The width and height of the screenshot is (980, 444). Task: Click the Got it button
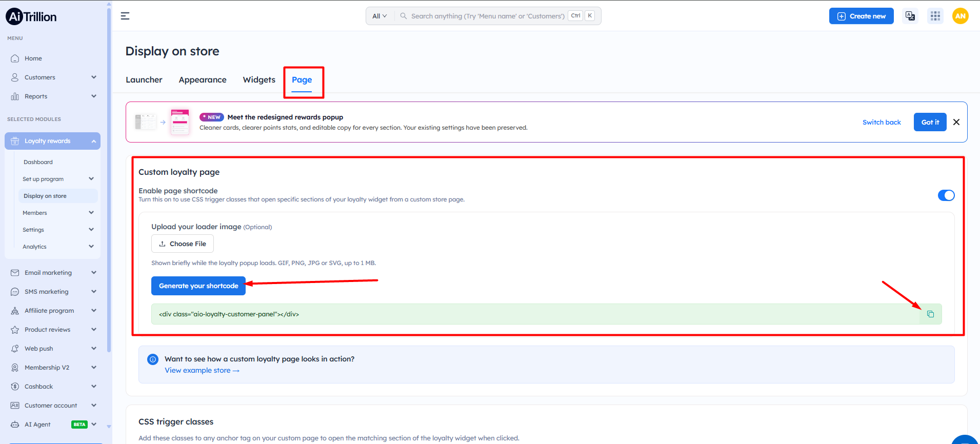tap(930, 122)
